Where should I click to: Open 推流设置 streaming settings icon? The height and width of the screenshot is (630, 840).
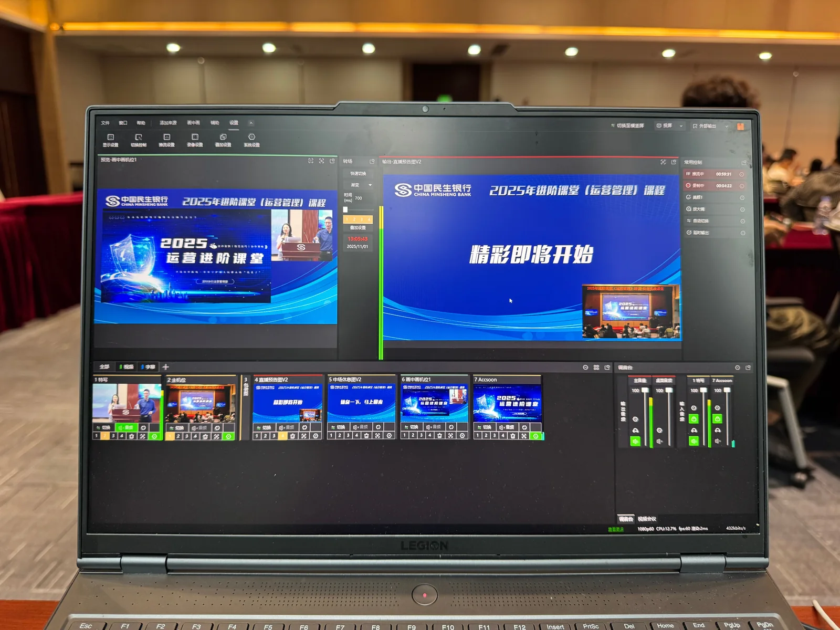point(167,140)
